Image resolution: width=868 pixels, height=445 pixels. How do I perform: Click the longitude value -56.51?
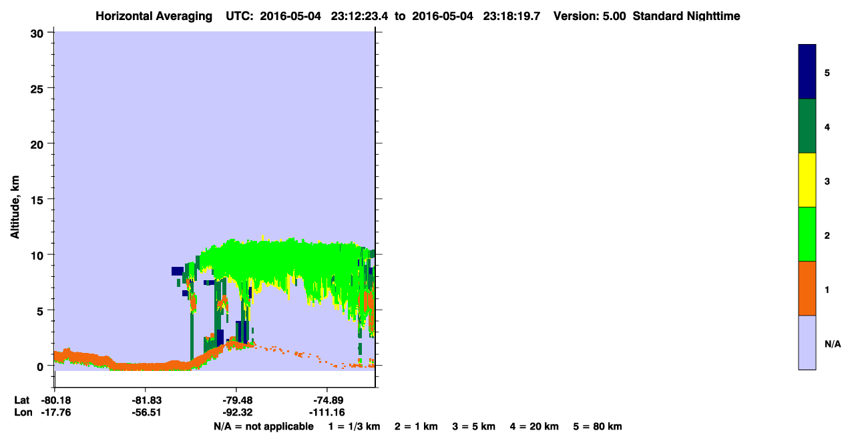[146, 413]
